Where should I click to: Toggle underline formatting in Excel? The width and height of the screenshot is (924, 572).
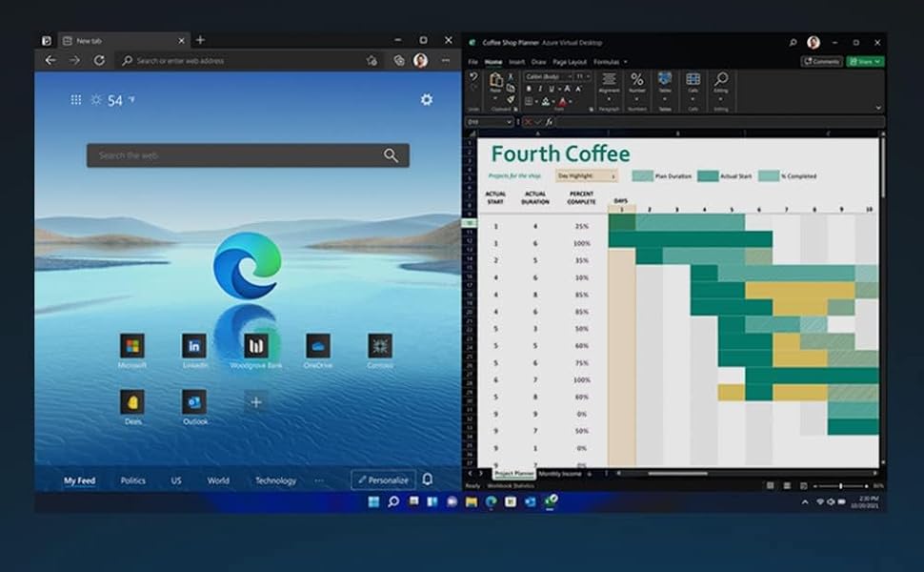(x=552, y=89)
